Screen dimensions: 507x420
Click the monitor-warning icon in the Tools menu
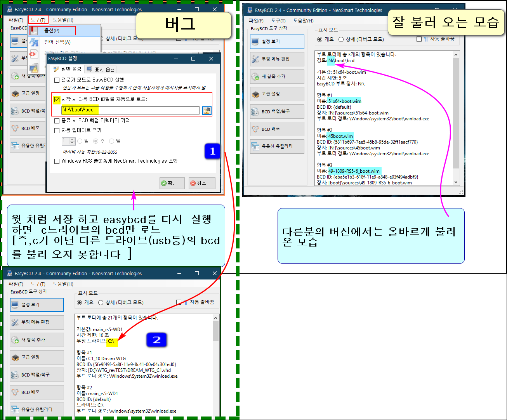pyautogui.click(x=34, y=68)
